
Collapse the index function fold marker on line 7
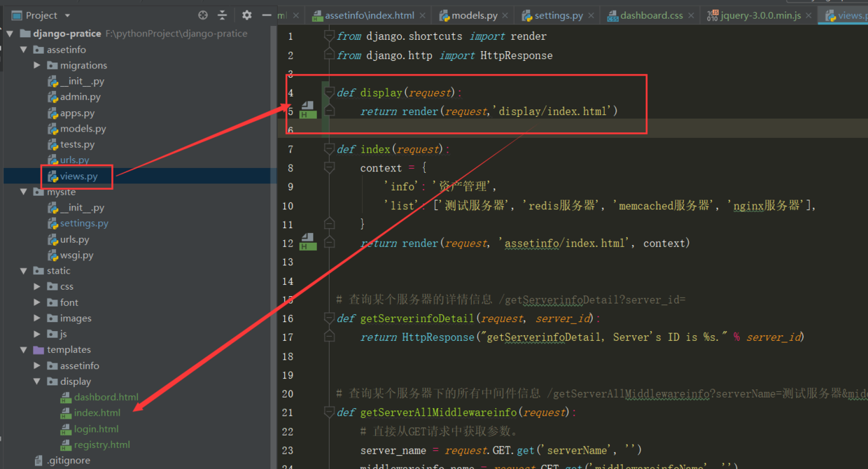point(329,149)
